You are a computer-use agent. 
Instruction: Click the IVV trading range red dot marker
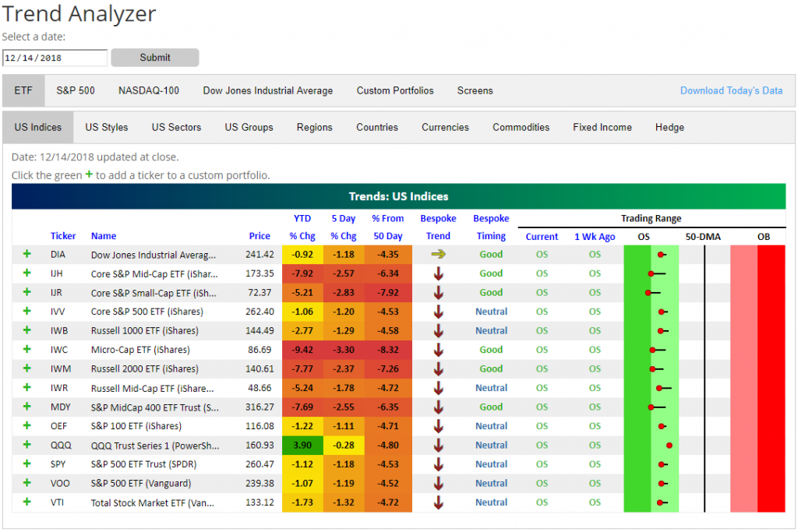[x=662, y=312]
